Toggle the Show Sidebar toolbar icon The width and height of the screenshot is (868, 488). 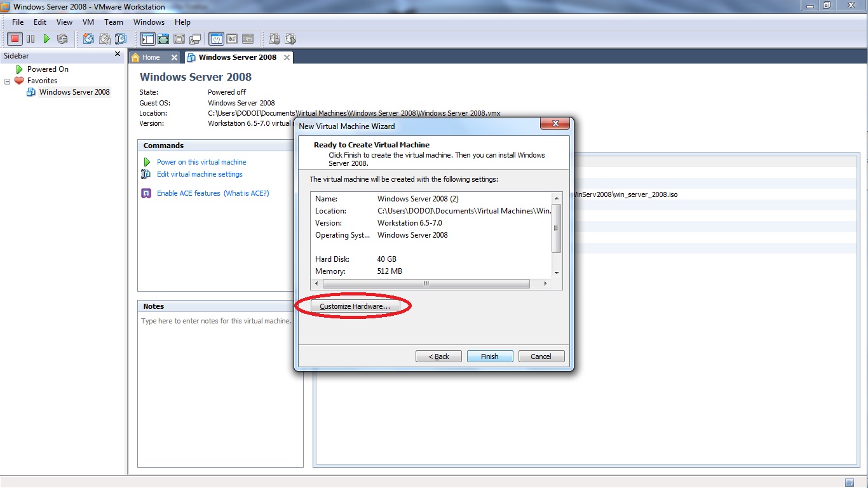[x=147, y=39]
